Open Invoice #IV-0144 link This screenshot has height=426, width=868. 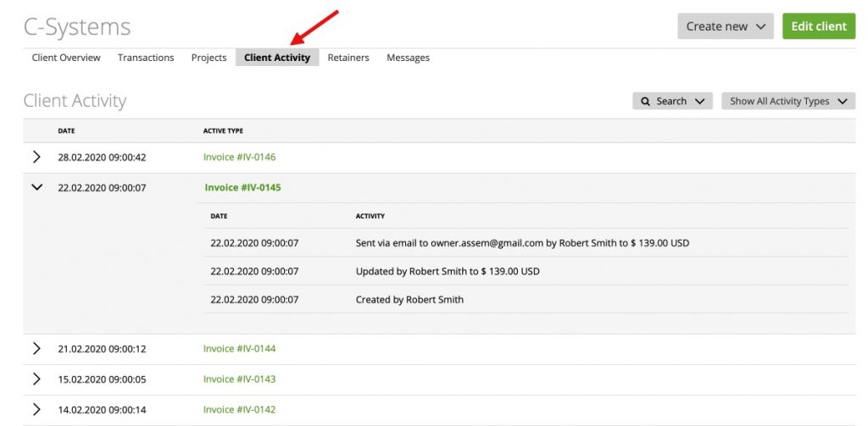point(239,349)
